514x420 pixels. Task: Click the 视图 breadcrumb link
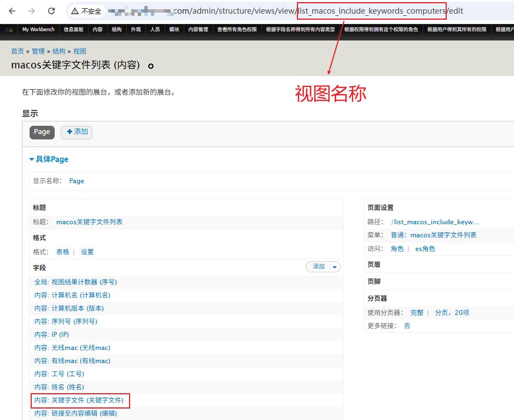[x=80, y=51]
